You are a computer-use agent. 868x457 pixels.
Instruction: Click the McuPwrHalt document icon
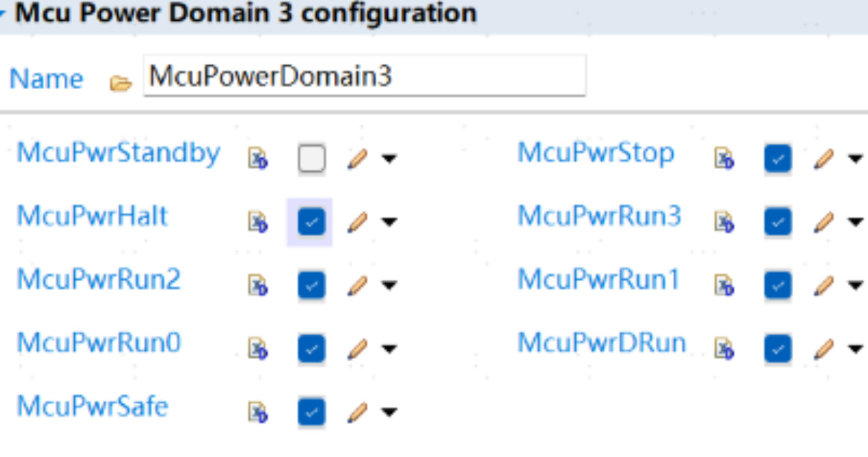tap(258, 222)
